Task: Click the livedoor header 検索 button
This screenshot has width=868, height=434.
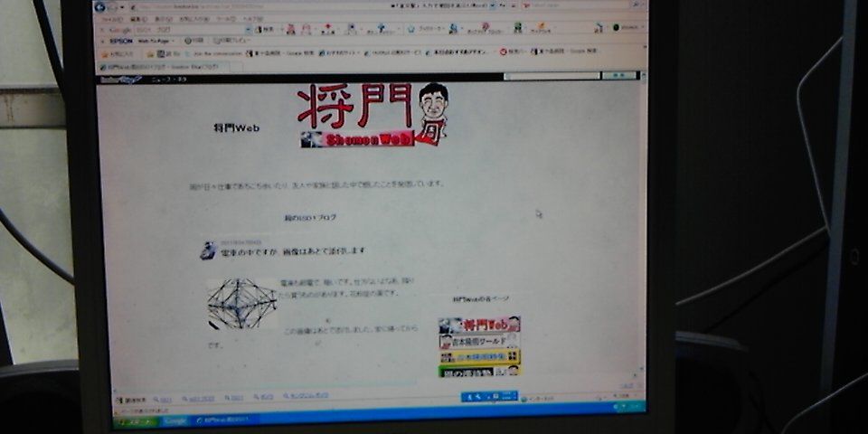Action: coord(618,75)
